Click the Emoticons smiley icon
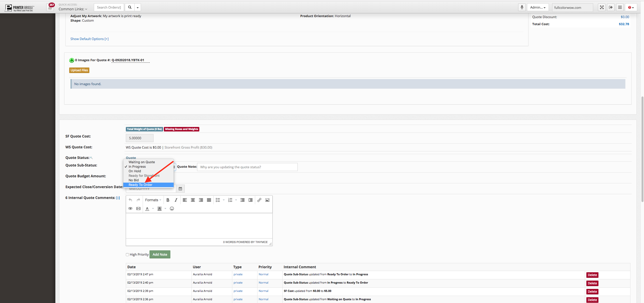The width and height of the screenshot is (644, 303). (x=172, y=209)
